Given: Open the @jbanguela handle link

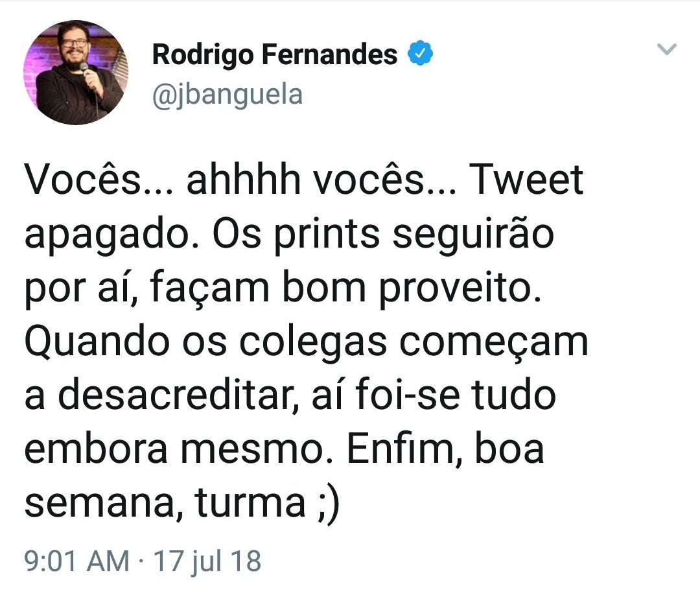Looking at the screenshot, I should 227,95.
